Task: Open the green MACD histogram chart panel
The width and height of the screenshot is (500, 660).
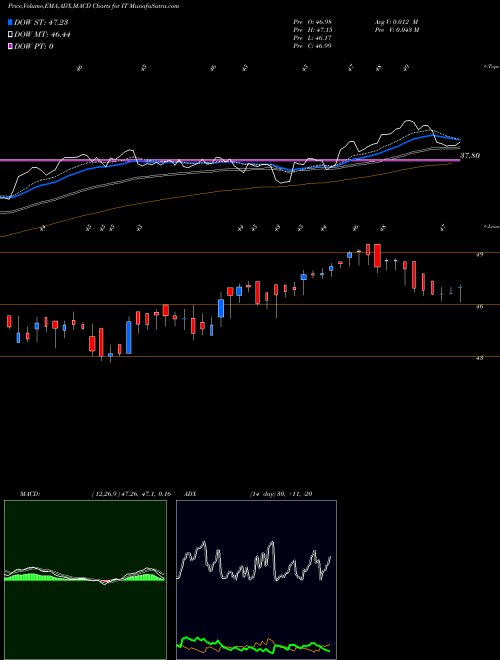Action: click(85, 580)
